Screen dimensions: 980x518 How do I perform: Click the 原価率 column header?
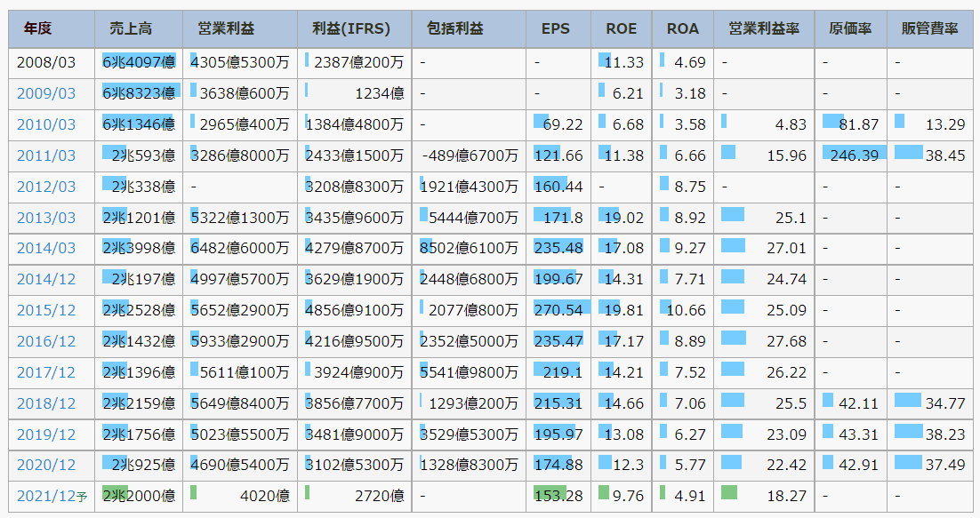pos(850,28)
